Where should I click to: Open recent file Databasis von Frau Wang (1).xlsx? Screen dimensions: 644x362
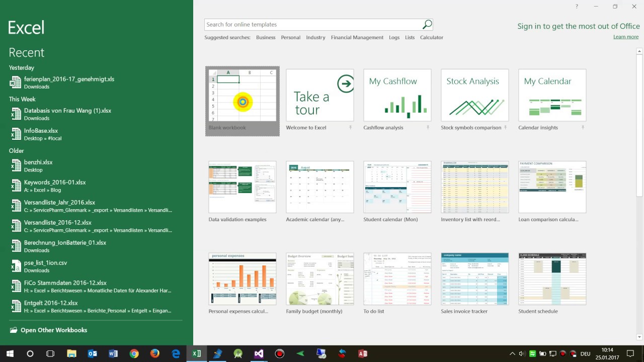pyautogui.click(x=96, y=114)
